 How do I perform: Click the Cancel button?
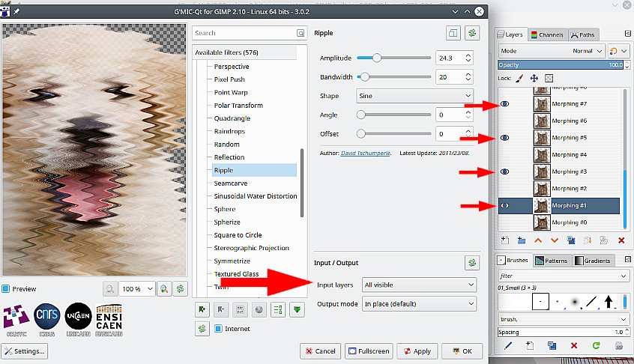[x=320, y=351]
